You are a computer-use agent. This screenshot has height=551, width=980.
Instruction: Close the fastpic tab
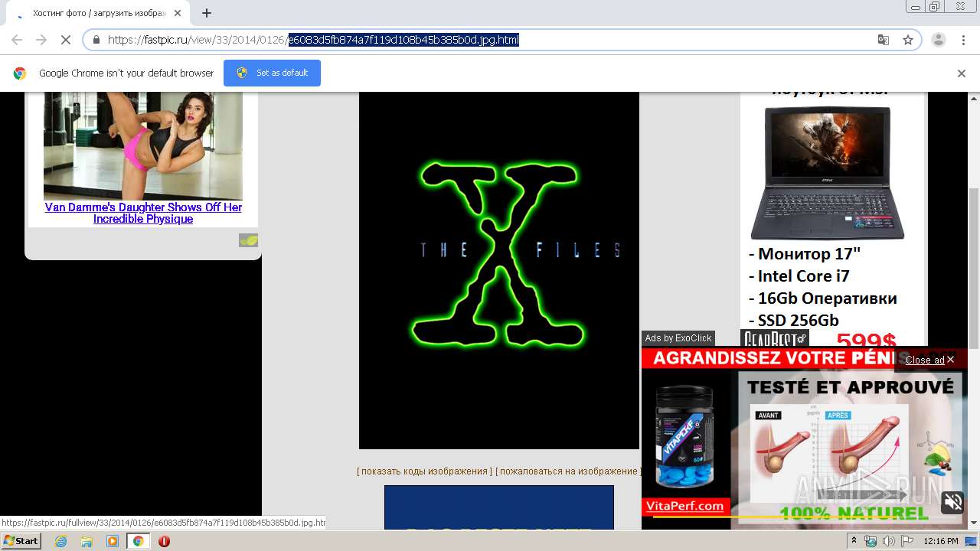(x=178, y=13)
